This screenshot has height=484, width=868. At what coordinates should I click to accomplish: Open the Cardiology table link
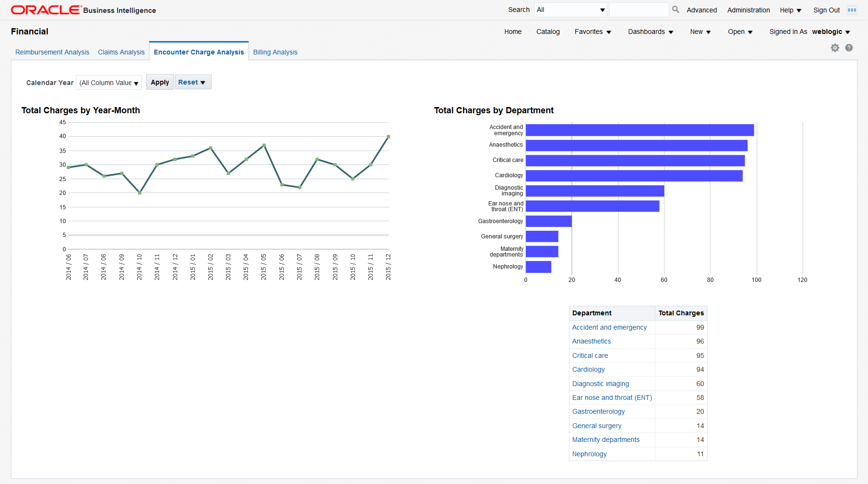[x=588, y=369]
